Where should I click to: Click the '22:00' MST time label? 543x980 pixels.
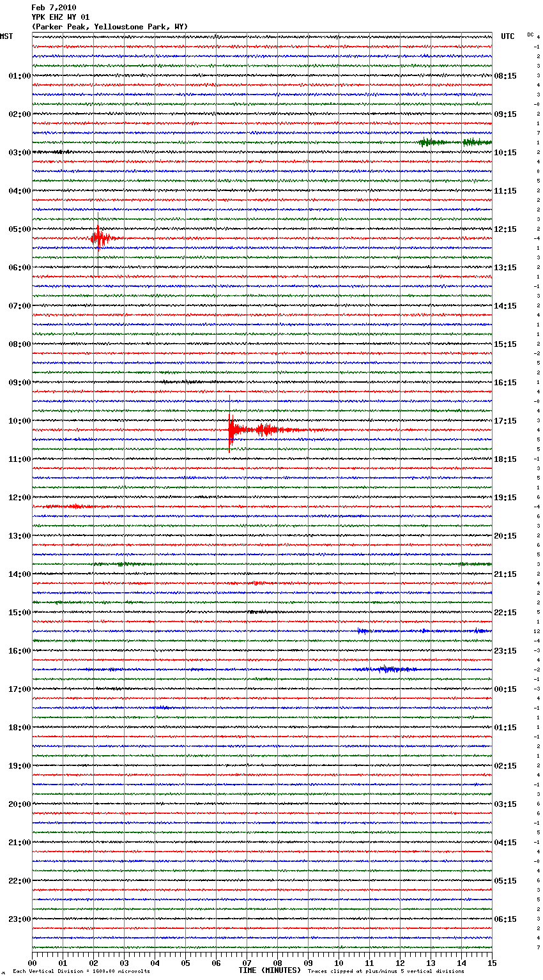coord(20,881)
